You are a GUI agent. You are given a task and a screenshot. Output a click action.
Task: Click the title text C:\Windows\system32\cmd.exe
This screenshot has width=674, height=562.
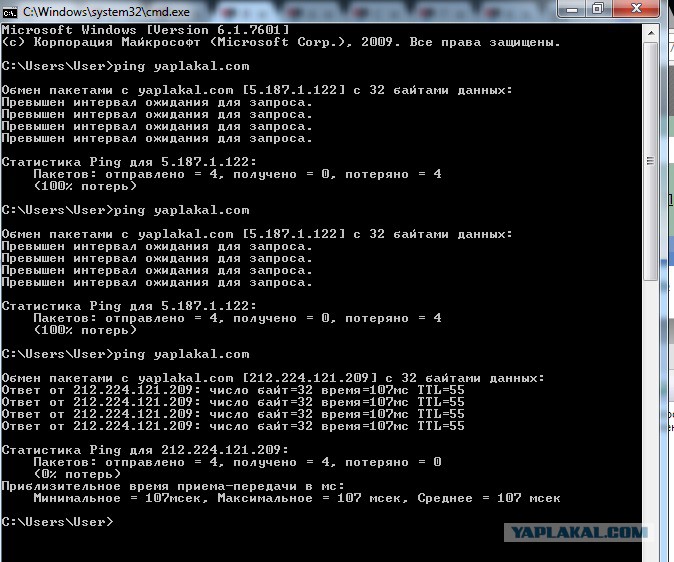[x=106, y=12]
